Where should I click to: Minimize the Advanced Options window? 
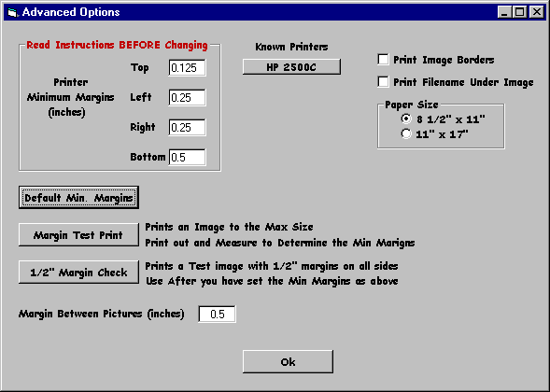point(505,12)
